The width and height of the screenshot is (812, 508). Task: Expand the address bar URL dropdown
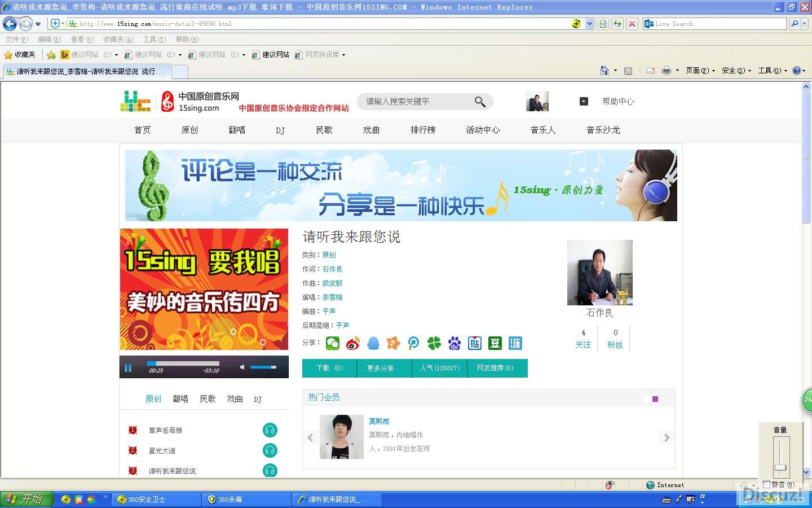click(x=589, y=24)
